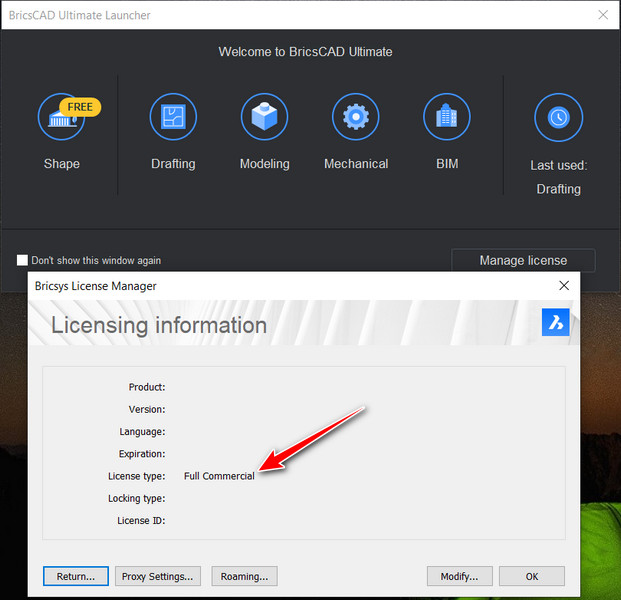Click the Bricsys logo in License Manager
The height and width of the screenshot is (600, 621).
(x=555, y=322)
